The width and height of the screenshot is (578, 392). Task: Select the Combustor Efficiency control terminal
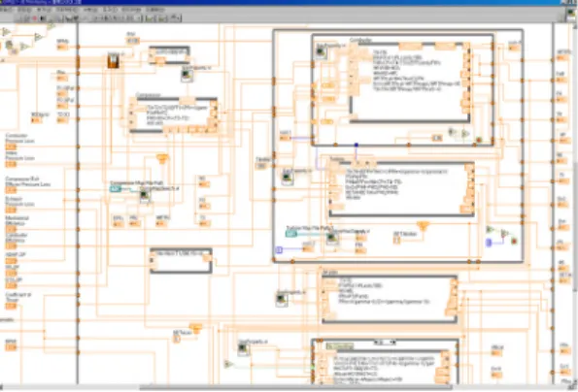pos(11,246)
